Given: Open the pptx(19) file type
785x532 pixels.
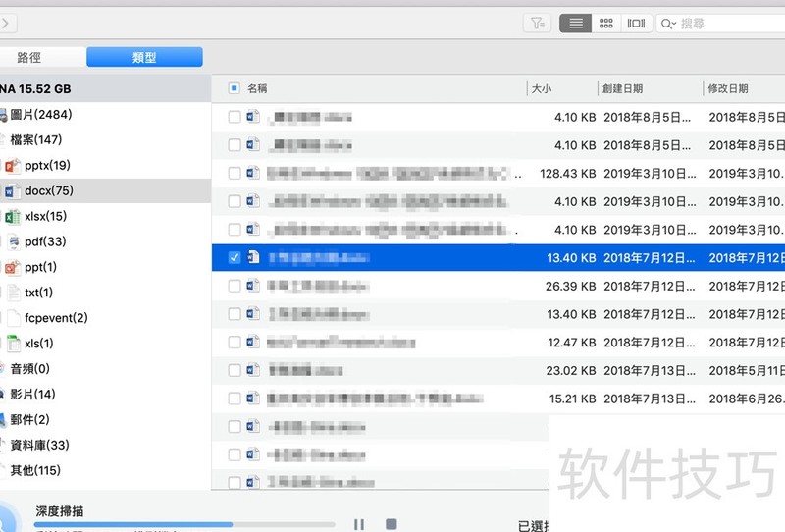Looking at the screenshot, I should (x=47, y=165).
